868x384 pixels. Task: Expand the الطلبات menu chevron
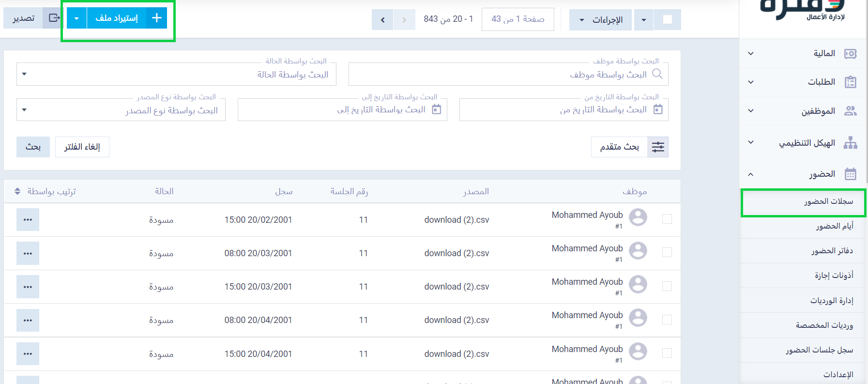(751, 82)
